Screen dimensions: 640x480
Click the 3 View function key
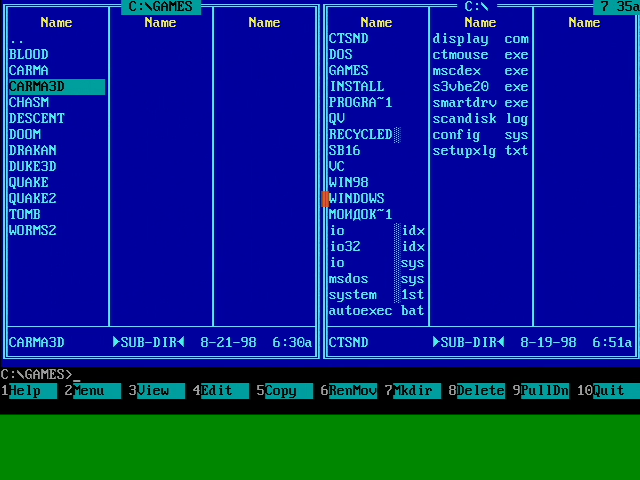pyautogui.click(x=157, y=391)
